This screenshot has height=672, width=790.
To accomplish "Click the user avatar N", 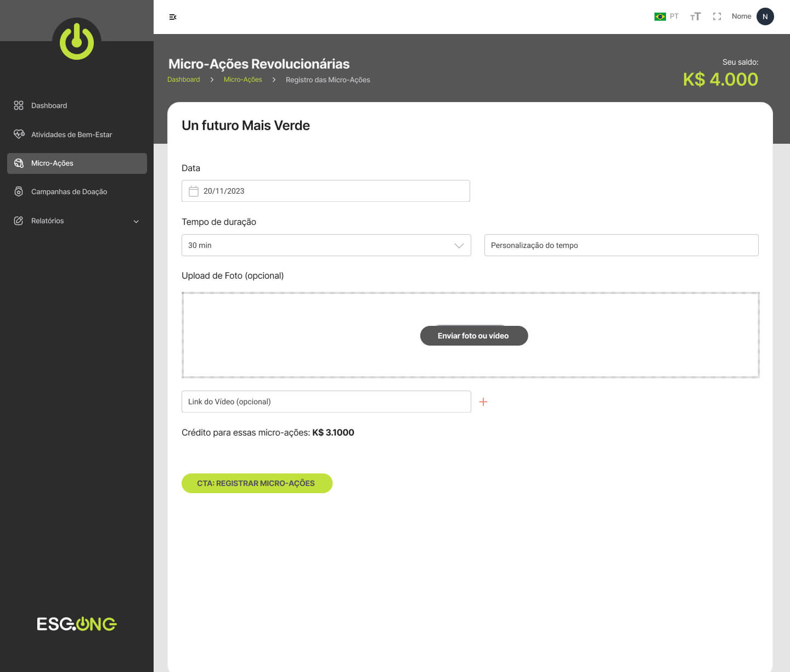I will 765,16.
